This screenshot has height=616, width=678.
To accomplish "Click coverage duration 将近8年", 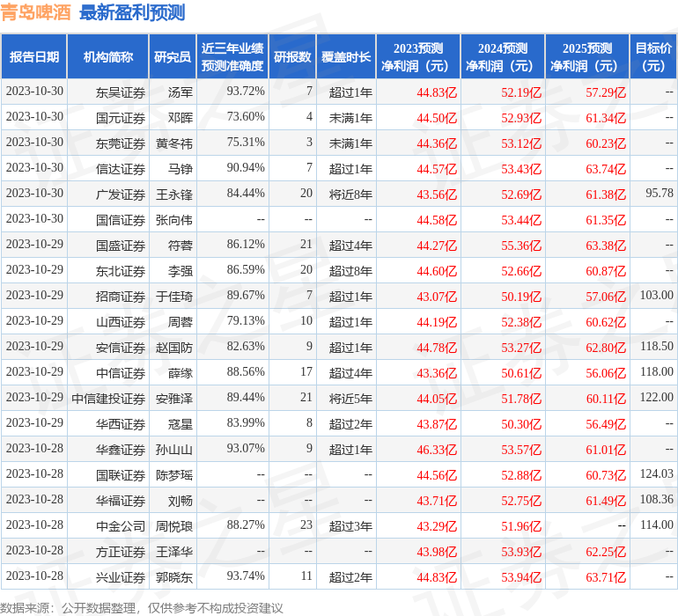I will (x=350, y=194).
